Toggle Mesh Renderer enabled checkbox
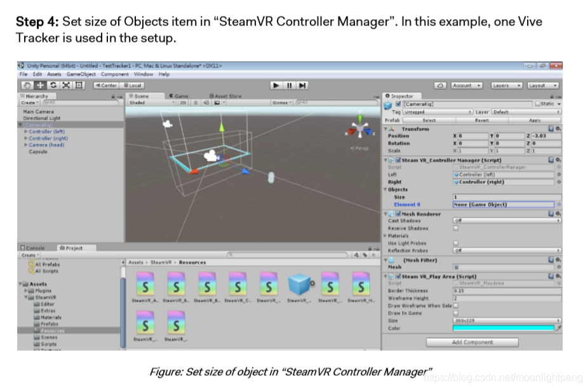 (398, 214)
